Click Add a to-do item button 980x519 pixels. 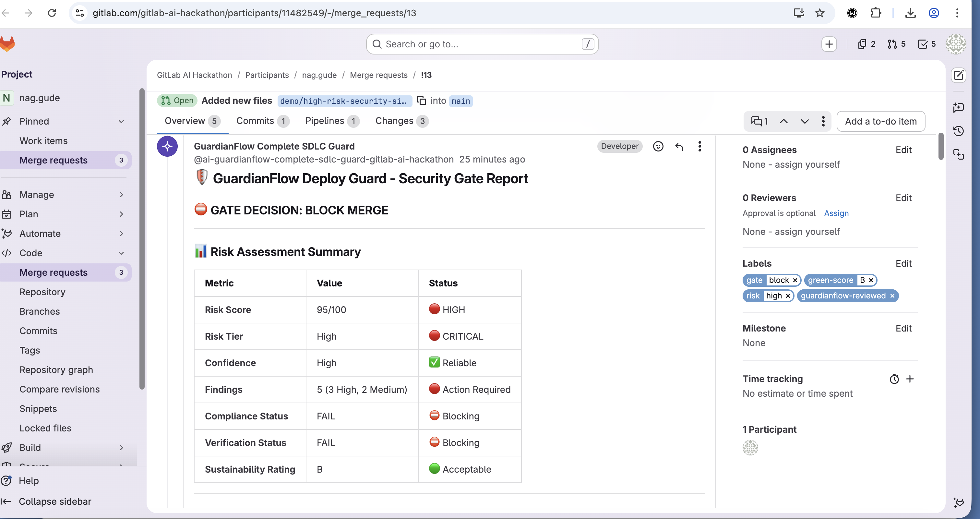pyautogui.click(x=880, y=121)
